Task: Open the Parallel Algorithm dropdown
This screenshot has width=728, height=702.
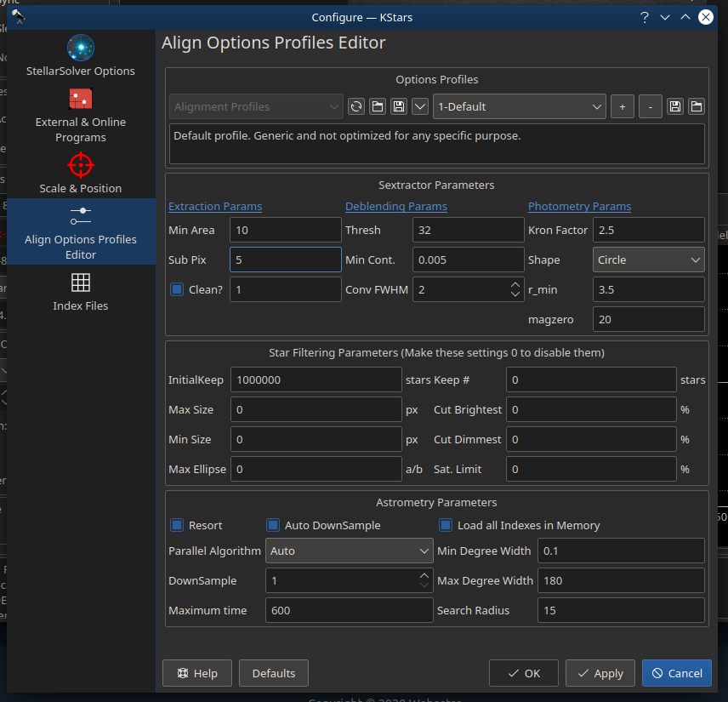Action: (350, 551)
